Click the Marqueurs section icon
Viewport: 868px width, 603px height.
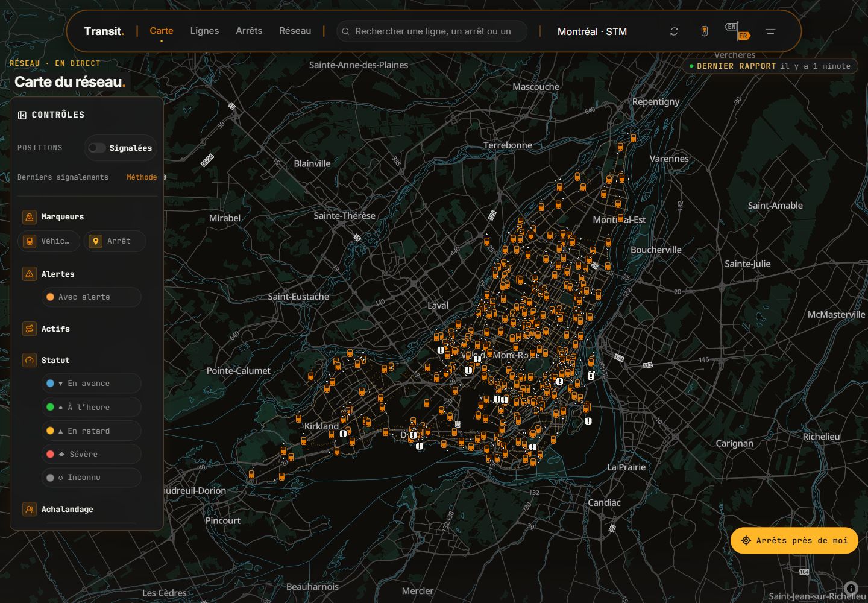[29, 217]
